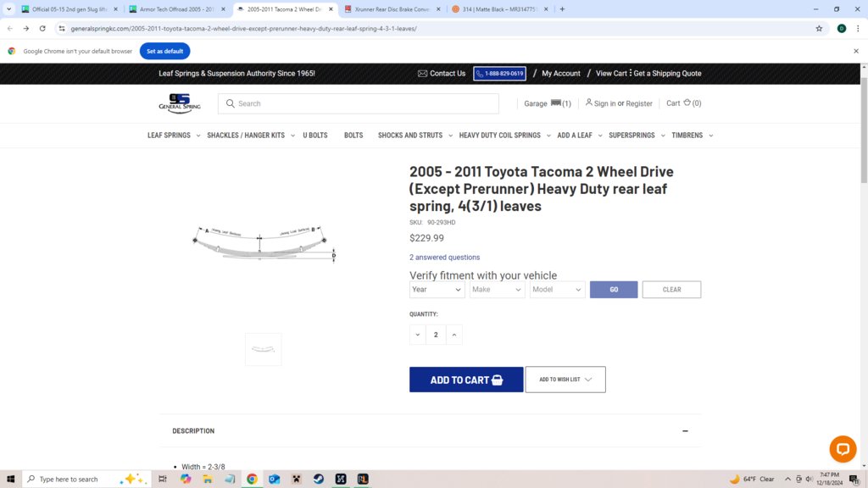
Task: Click Sign in link
Action: click(x=604, y=103)
